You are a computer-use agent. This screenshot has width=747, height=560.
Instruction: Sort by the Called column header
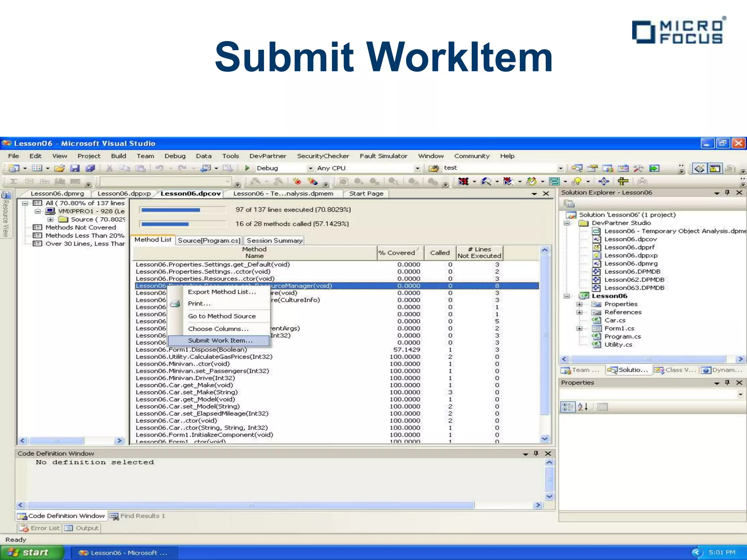pyautogui.click(x=440, y=253)
